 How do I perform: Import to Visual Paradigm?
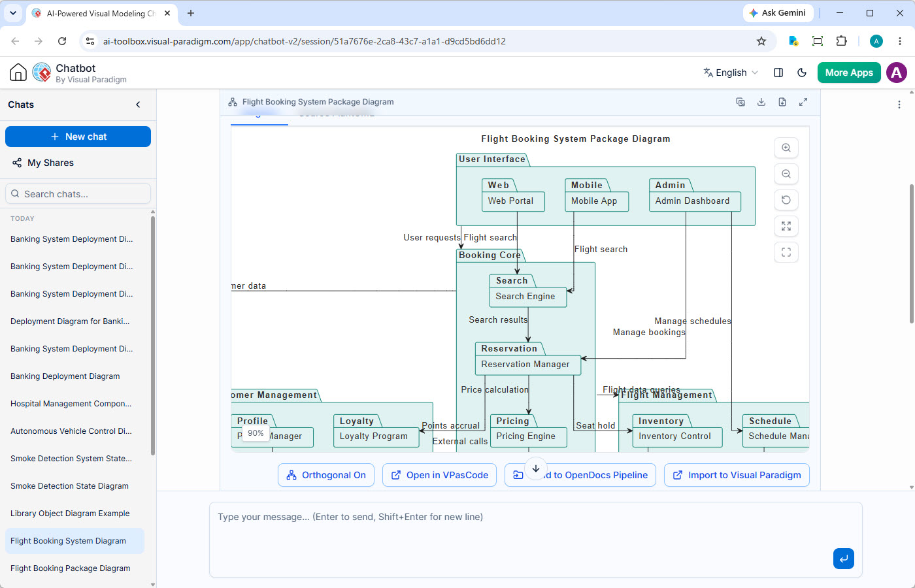pos(737,475)
